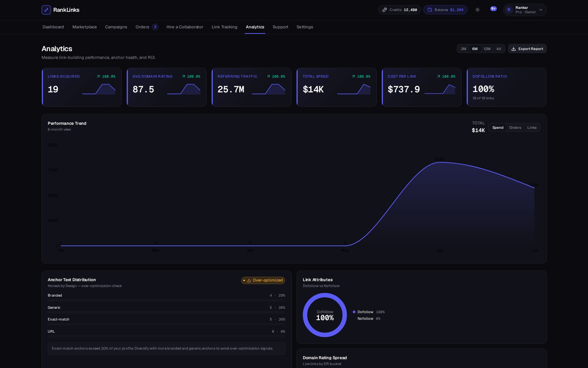Click the Jul endpoint on trend chart

point(534,188)
